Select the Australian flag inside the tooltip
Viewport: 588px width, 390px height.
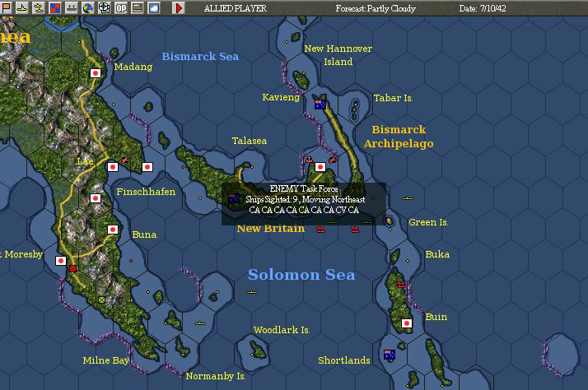click(234, 198)
